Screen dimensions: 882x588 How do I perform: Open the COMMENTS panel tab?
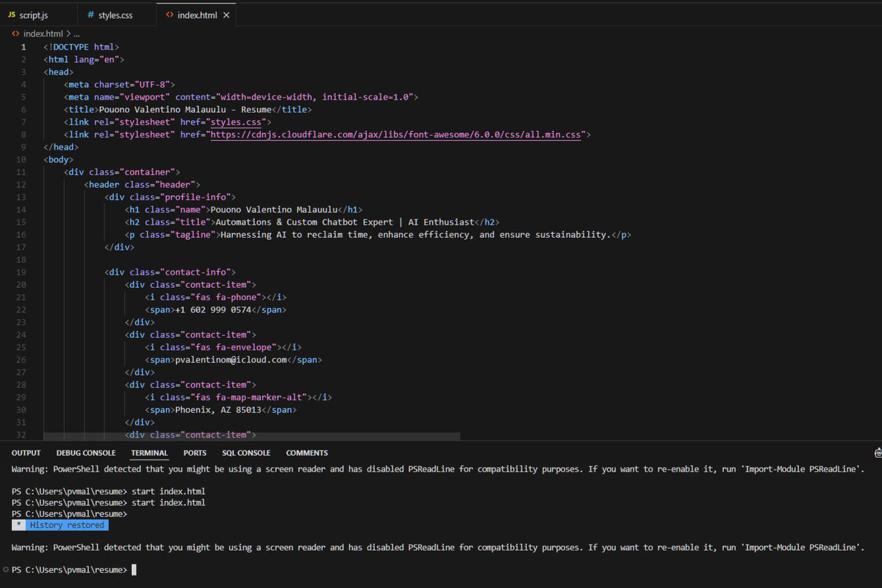pos(307,453)
